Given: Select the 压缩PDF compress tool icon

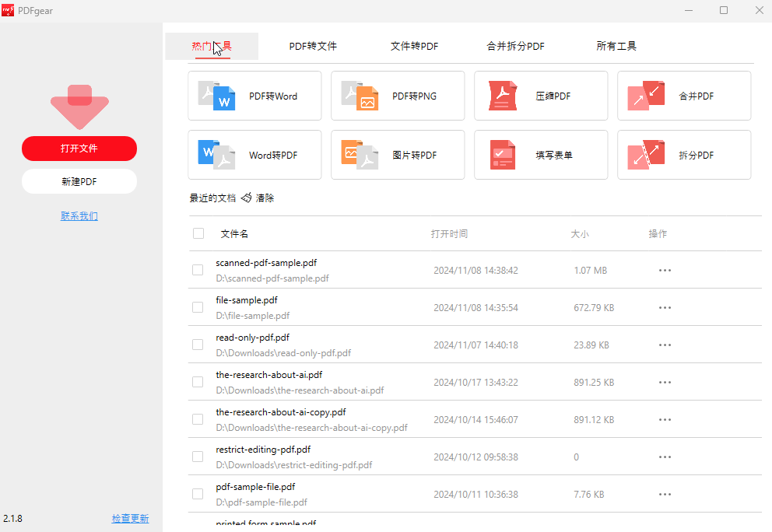Looking at the screenshot, I should click(503, 96).
